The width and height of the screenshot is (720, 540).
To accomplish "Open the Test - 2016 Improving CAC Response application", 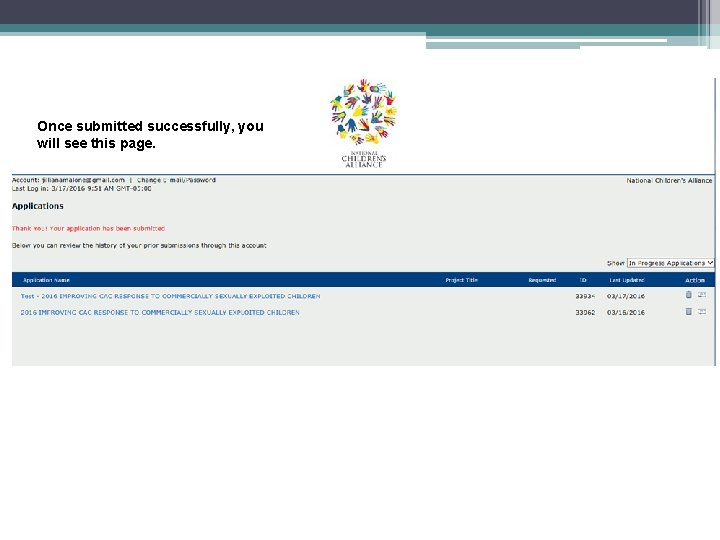I will coord(170,296).
